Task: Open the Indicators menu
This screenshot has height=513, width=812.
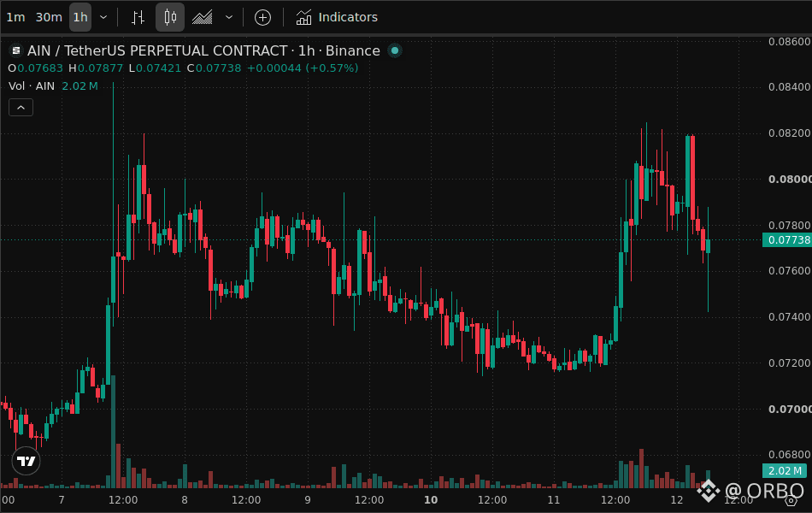Action: point(337,17)
